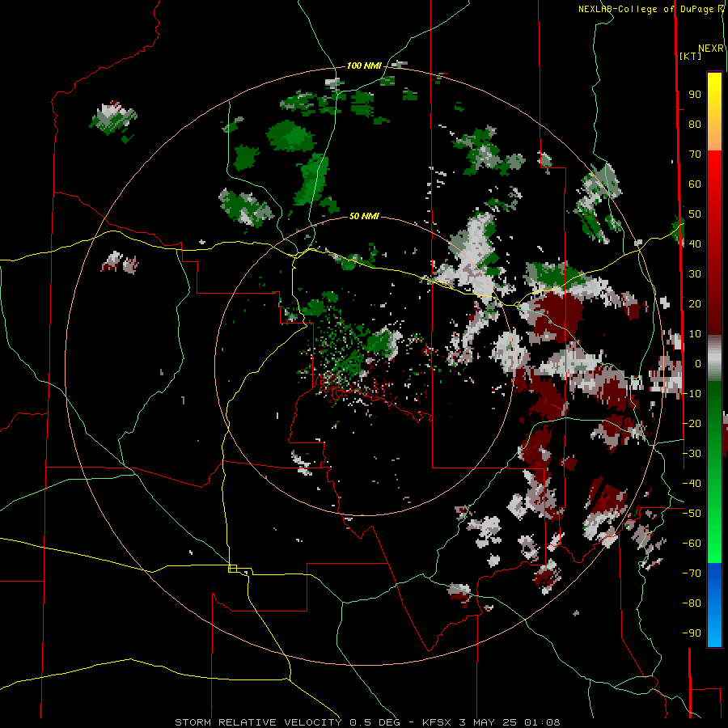Select the "-10" value on the velocity scale

pos(692,394)
